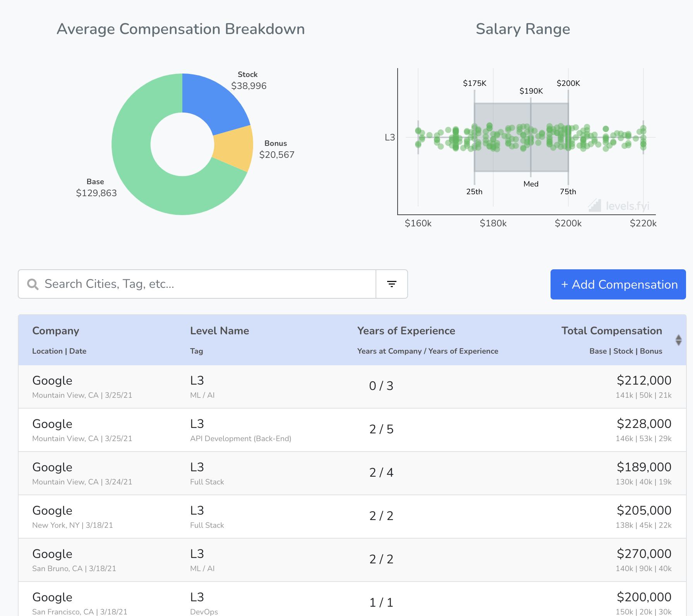Click the 2 / 4 experience value
Viewport: 693px width, 616px height.
click(x=381, y=472)
